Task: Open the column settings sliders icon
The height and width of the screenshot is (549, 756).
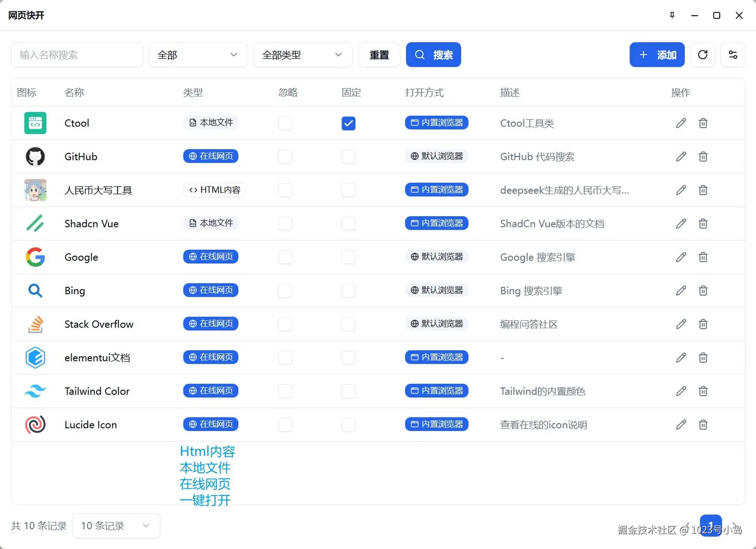Action: (732, 55)
